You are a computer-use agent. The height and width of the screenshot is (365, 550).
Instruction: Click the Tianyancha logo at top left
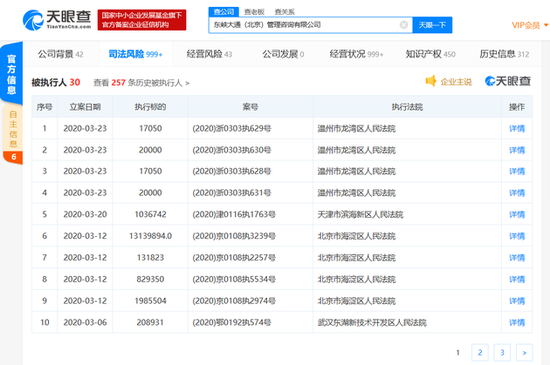coord(57,20)
